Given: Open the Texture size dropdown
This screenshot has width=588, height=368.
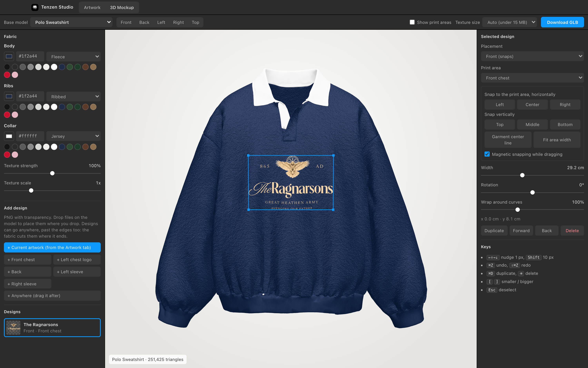Looking at the screenshot, I should point(510,22).
